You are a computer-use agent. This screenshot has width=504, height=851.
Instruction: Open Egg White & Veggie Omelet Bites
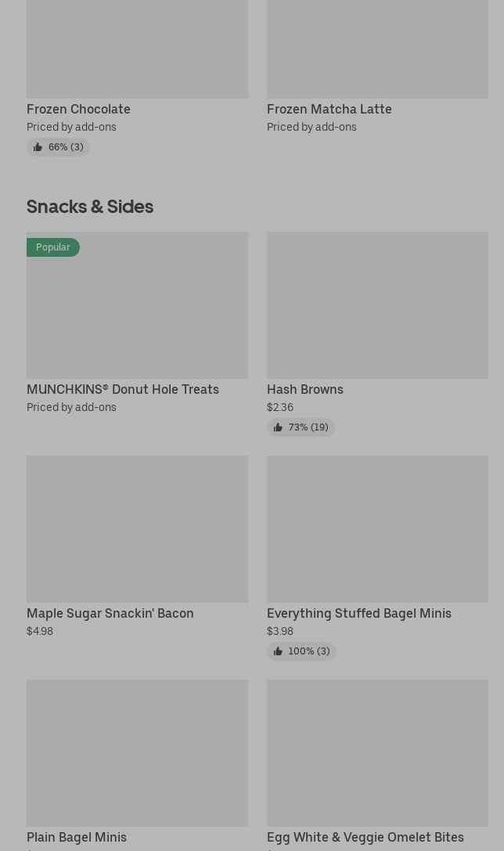click(x=365, y=837)
